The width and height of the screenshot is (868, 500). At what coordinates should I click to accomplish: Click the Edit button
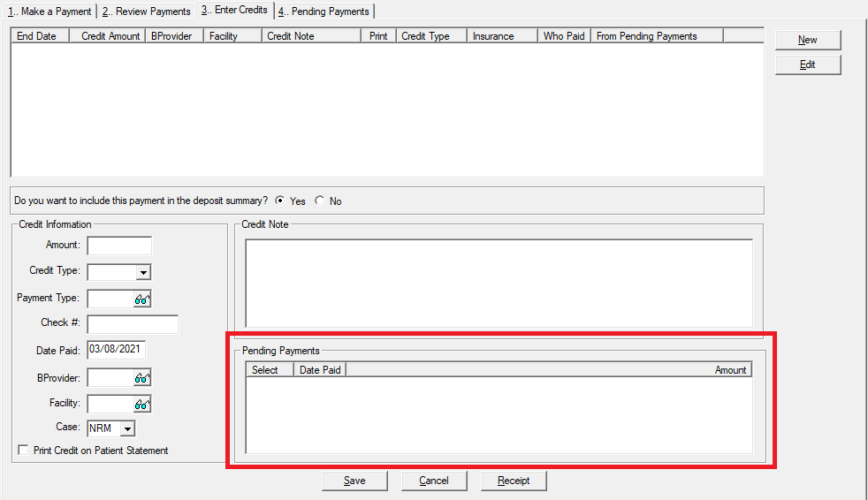point(807,64)
